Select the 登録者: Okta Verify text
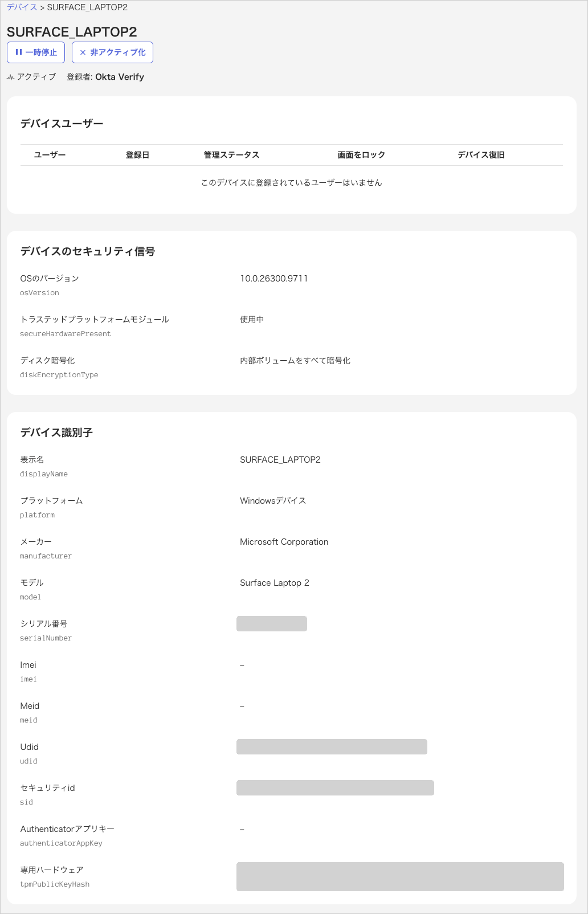Screen dimensions: 588x914 point(105,77)
